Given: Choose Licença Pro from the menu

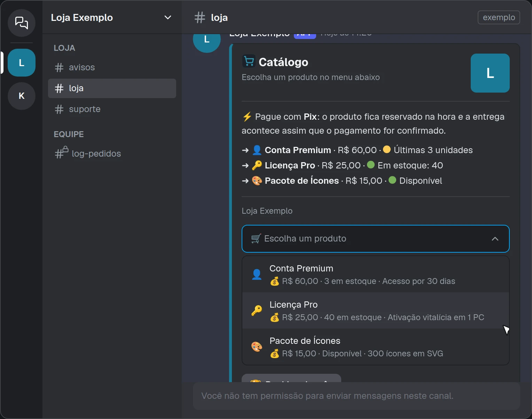Looking at the screenshot, I should pyautogui.click(x=376, y=310).
